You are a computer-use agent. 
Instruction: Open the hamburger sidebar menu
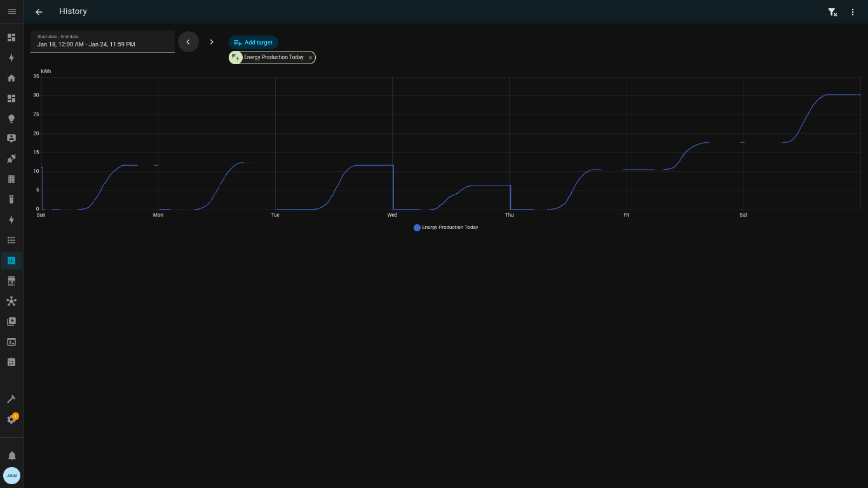(11, 11)
